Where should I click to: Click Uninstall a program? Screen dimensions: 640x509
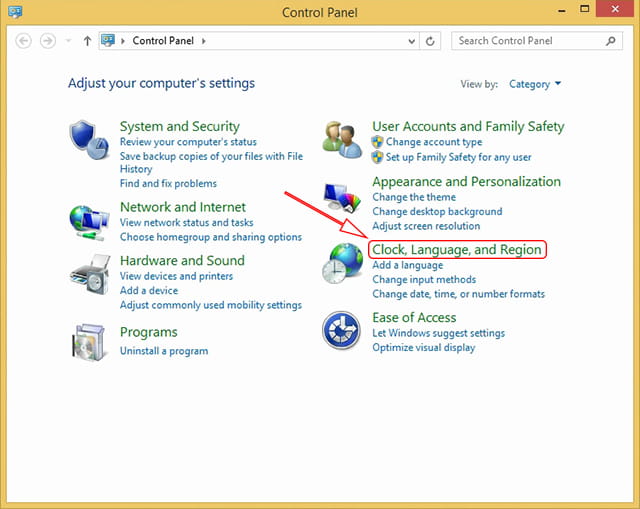tap(164, 351)
